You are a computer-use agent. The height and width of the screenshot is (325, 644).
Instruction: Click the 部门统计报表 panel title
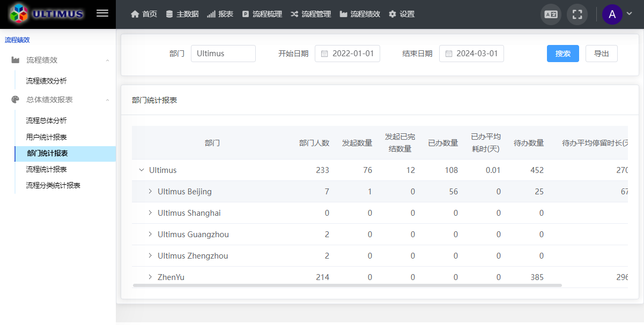(x=154, y=100)
